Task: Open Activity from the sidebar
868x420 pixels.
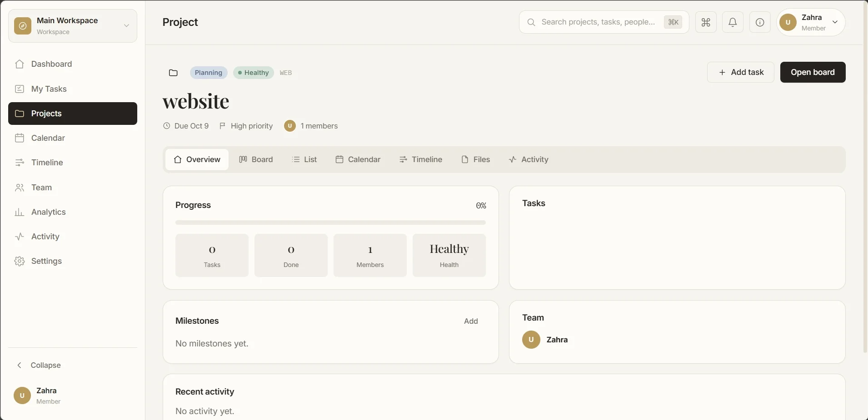Action: coord(73,237)
